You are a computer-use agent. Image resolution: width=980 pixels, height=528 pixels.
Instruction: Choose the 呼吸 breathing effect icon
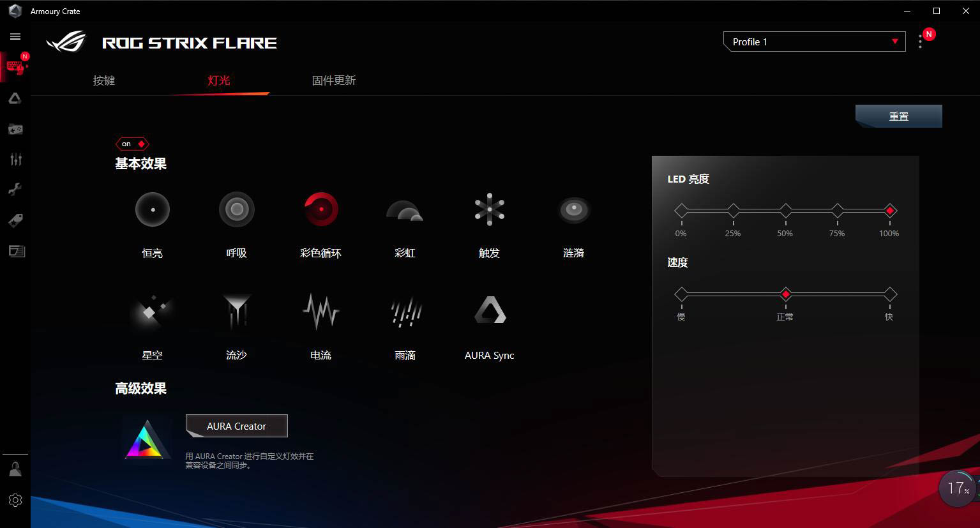point(237,209)
